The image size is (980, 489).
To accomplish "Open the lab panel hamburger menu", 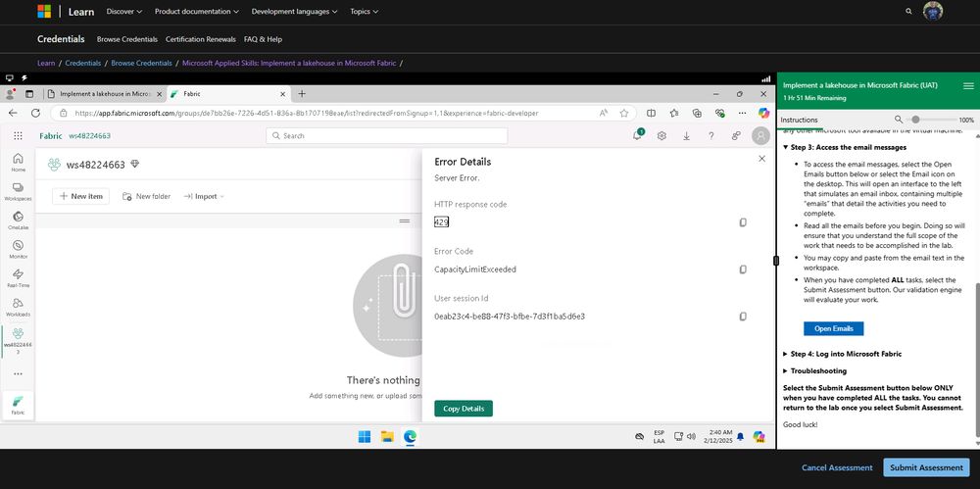I will pyautogui.click(x=968, y=85).
